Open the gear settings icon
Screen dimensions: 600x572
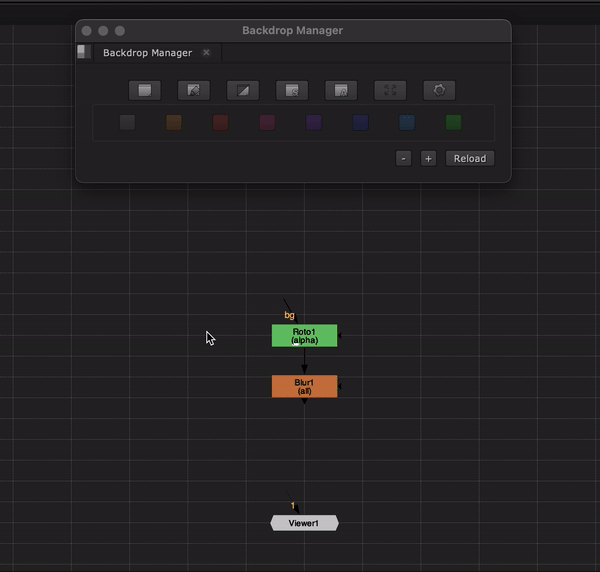[x=439, y=90]
